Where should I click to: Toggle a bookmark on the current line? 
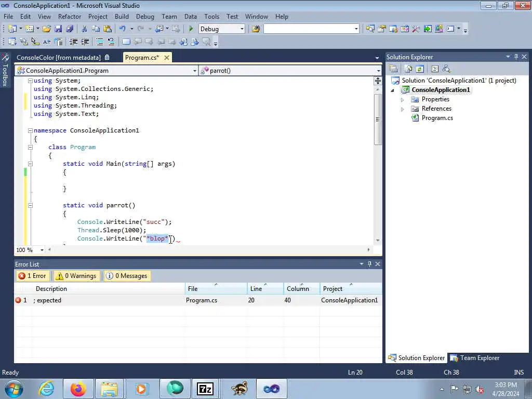click(x=126, y=42)
